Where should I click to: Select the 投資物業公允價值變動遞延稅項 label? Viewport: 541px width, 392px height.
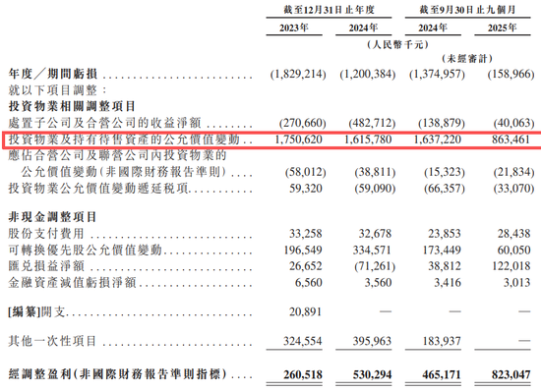[98, 189]
